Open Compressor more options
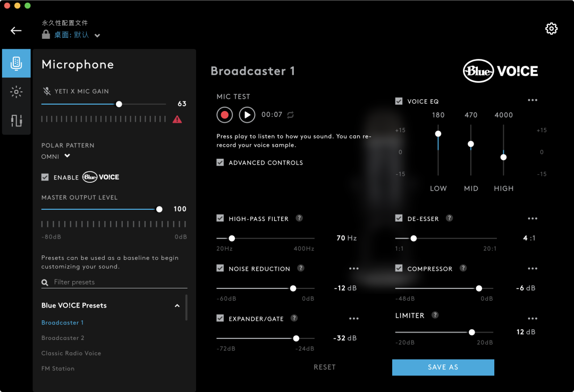Screen dimensions: 574x392 pyautogui.click(x=533, y=269)
